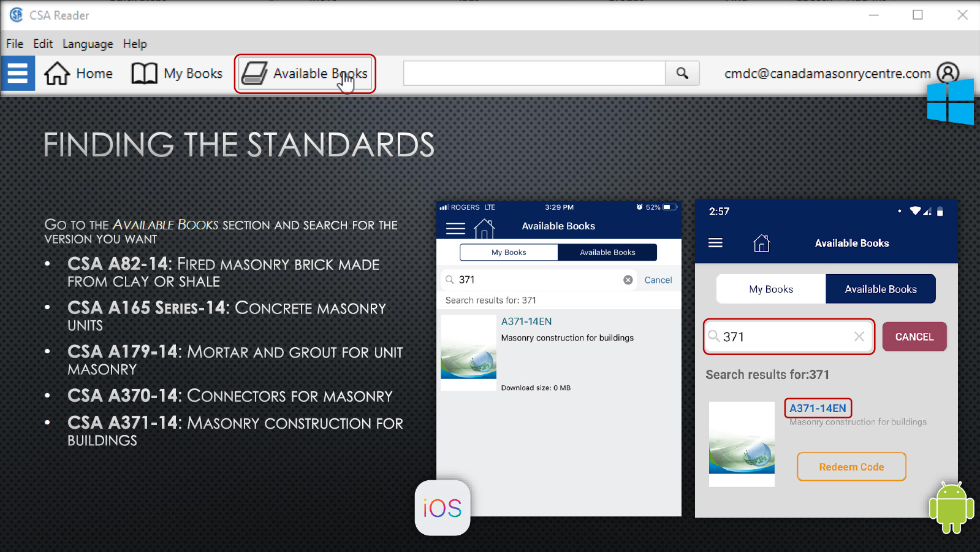The width and height of the screenshot is (980, 552).
Task: Click the search magnifier icon in Android field
Action: point(714,336)
